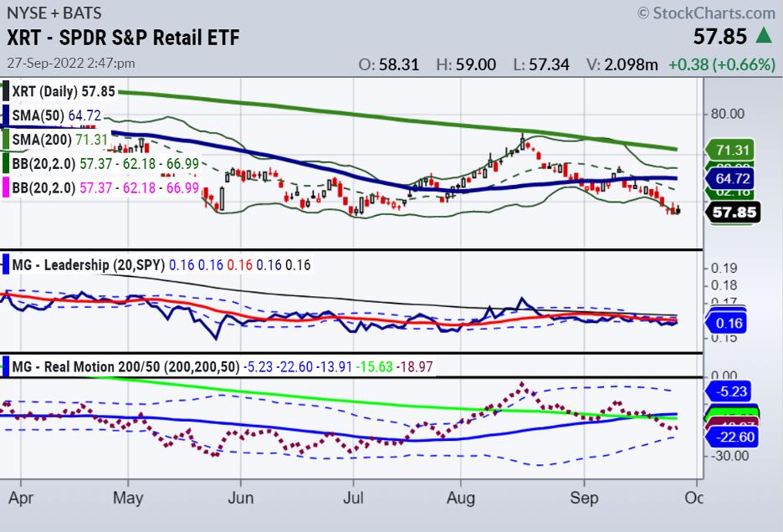Click the NYSE + BATS exchange label
783x532 pixels.
click(54, 13)
